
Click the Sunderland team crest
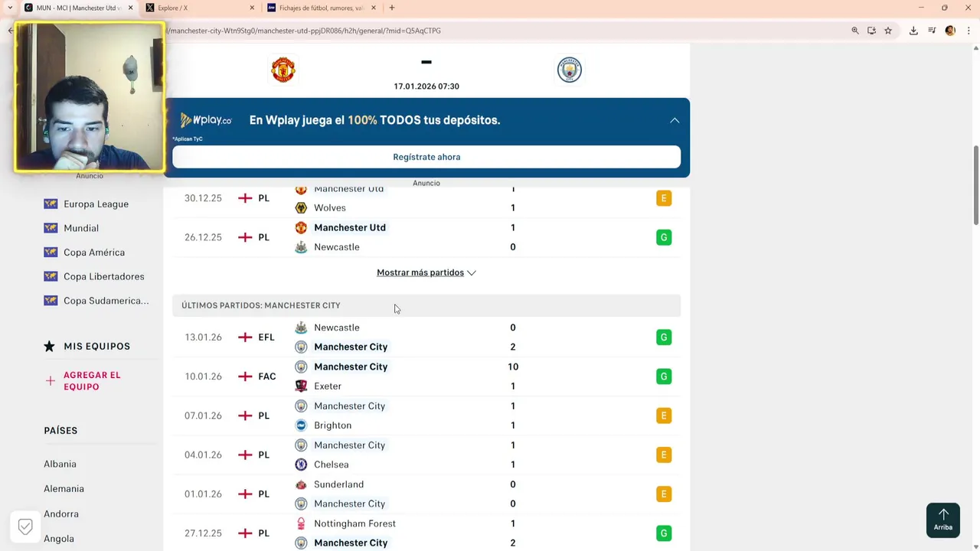(301, 484)
